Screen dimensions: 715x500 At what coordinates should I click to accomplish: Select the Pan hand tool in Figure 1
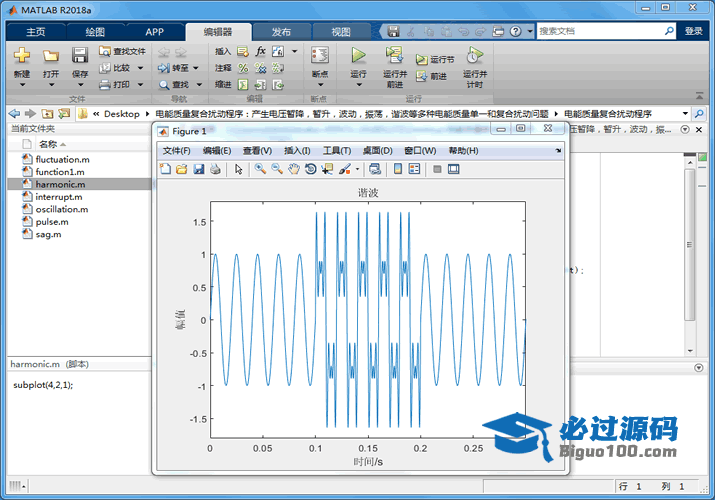294,169
